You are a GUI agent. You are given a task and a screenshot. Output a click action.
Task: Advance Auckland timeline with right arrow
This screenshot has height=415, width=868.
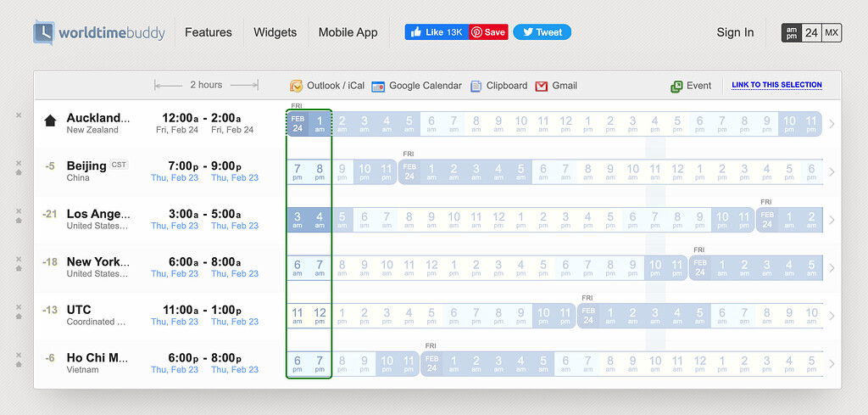tap(832, 124)
